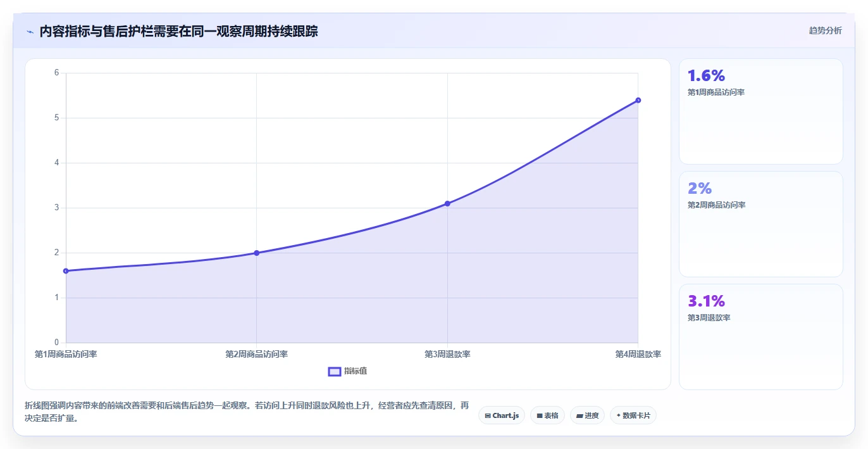Click the x-axis label 第3周退款率 under the chart
The width and height of the screenshot is (868, 449).
coord(447,354)
